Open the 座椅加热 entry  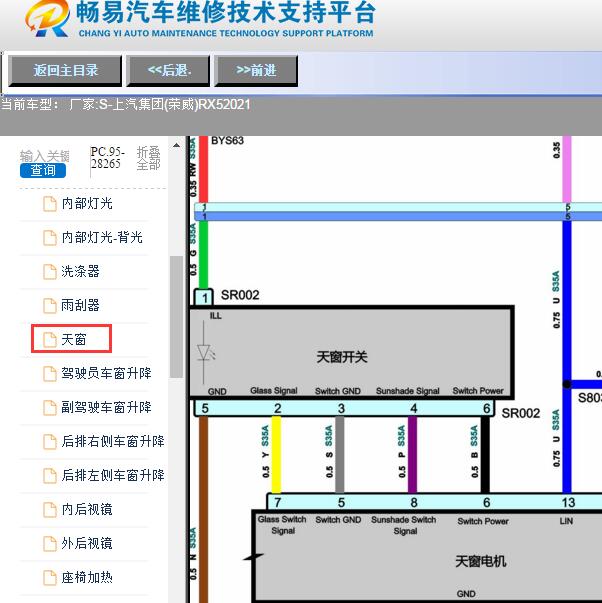pos(87,578)
